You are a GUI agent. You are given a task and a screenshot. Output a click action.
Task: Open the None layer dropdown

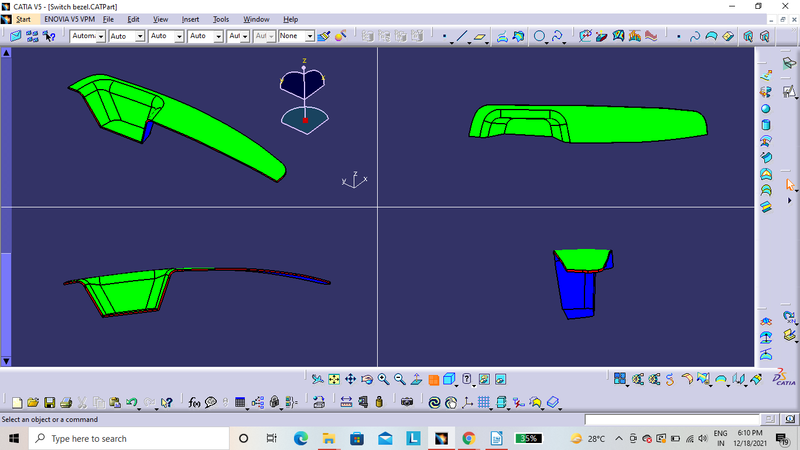(296, 36)
